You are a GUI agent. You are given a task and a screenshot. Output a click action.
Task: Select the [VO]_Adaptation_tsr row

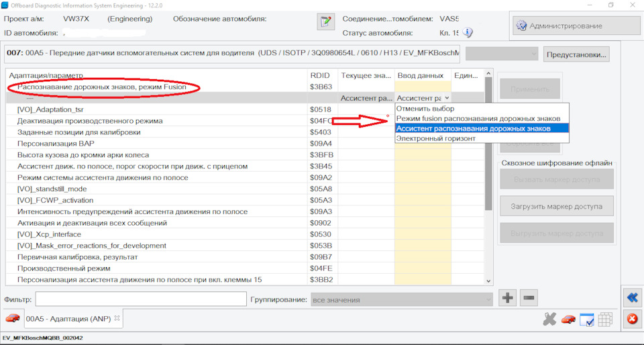point(245,109)
